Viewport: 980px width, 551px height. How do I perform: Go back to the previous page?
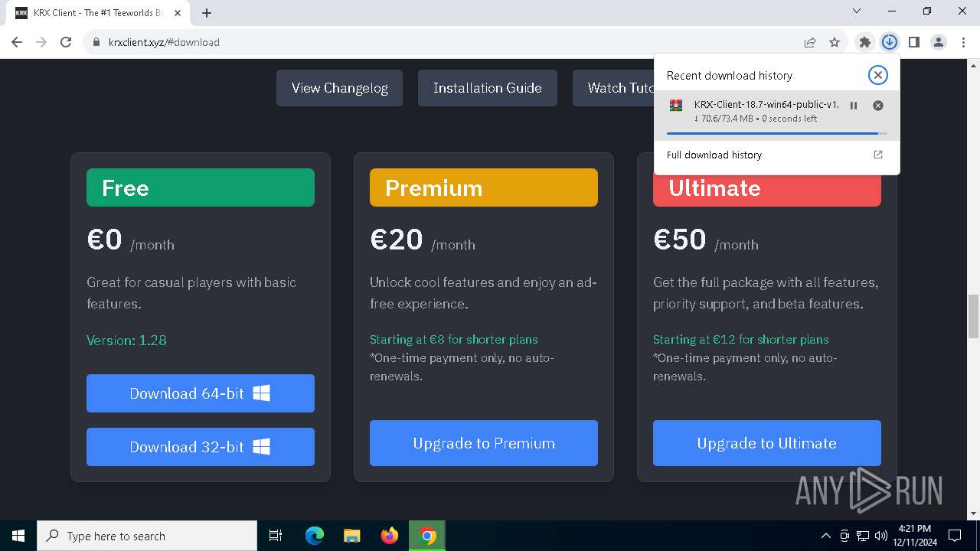click(x=17, y=42)
